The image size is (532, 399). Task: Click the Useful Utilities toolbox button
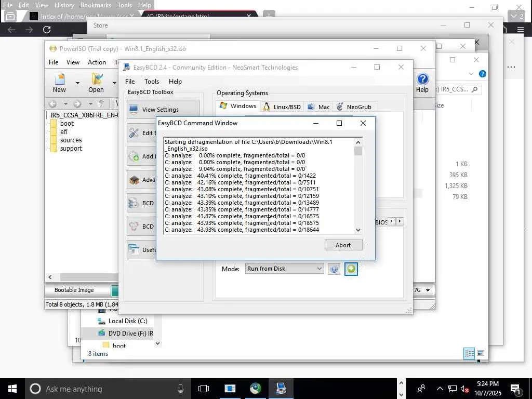coord(142,250)
